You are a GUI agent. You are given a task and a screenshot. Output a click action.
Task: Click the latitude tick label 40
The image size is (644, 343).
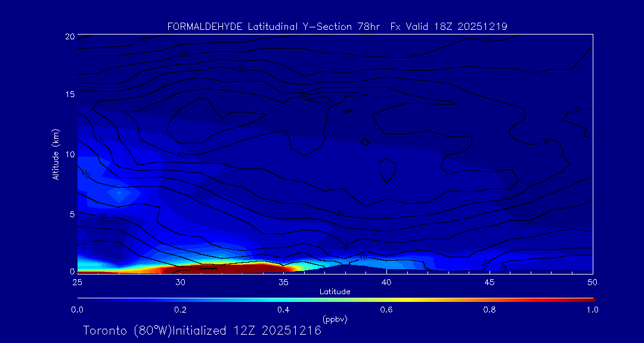(x=386, y=282)
